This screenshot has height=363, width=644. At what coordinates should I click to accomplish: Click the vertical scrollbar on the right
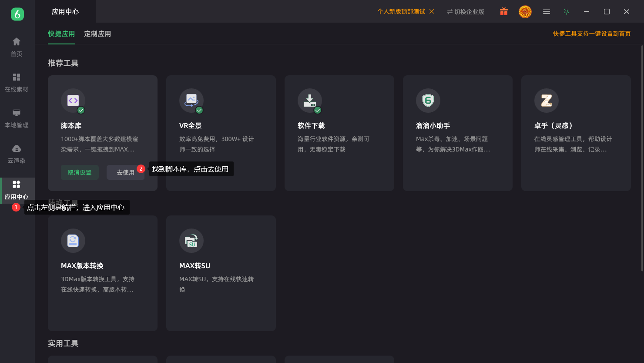pyautogui.click(x=642, y=158)
